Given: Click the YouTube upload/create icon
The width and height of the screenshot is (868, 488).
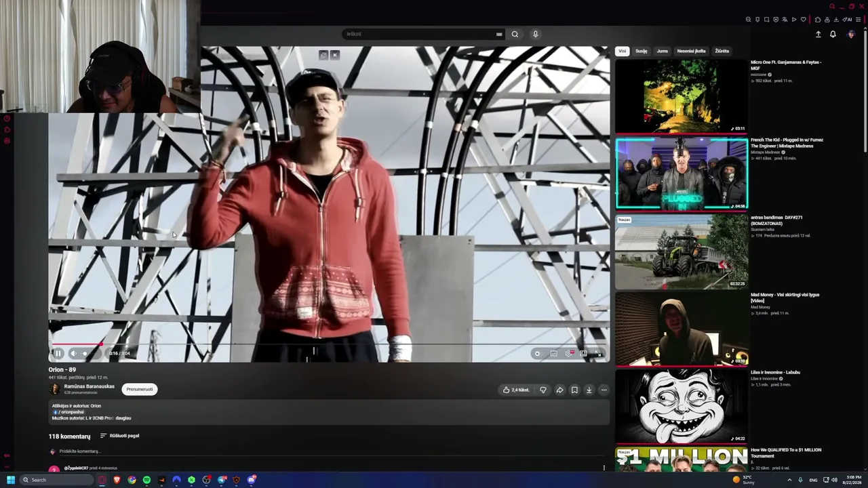Looking at the screenshot, I should [818, 34].
